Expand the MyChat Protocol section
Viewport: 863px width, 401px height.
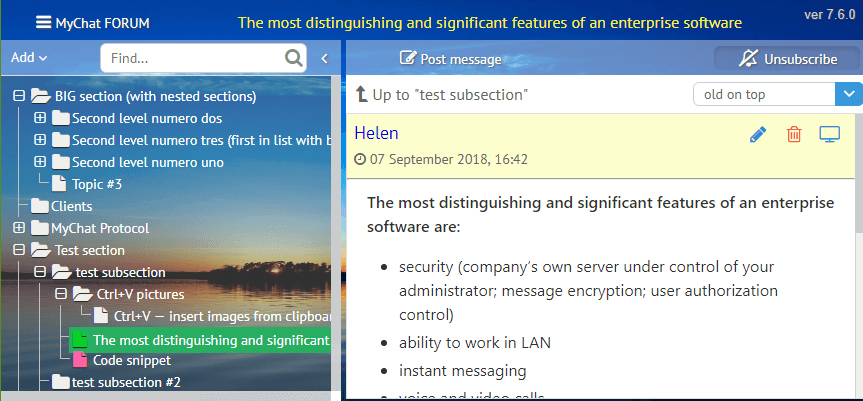coord(18,228)
